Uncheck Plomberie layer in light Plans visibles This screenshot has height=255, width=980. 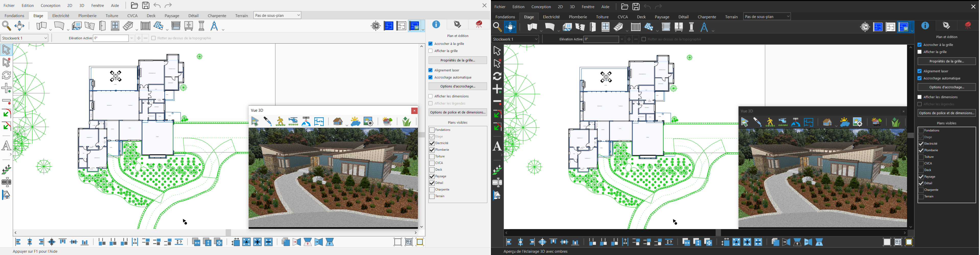[432, 150]
